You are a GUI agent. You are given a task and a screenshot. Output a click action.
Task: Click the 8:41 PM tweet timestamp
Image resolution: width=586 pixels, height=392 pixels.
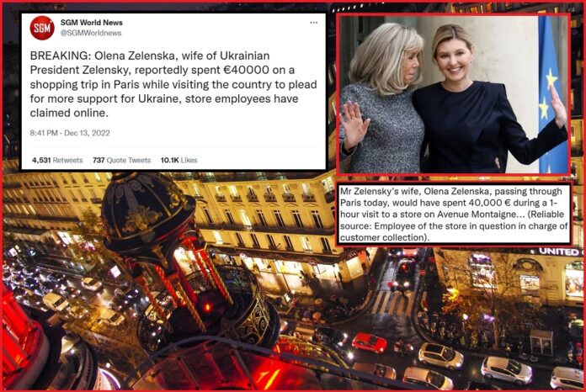pyautogui.click(x=44, y=133)
